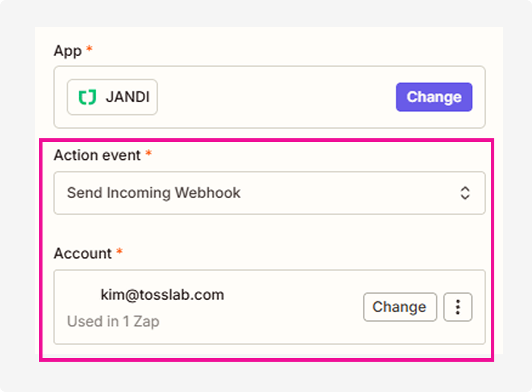Click the up-down chevron on Action event
The image size is (532, 392).
[x=465, y=193]
